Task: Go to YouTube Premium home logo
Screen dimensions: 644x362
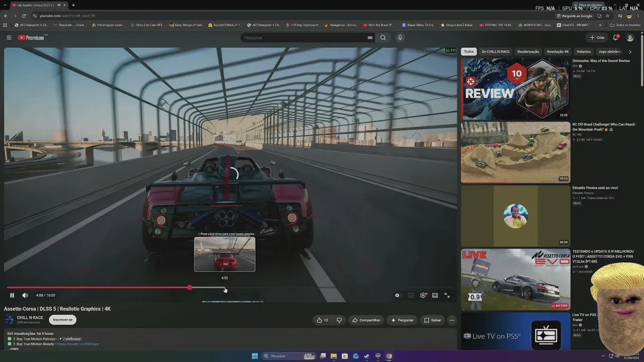Action: coord(31,37)
